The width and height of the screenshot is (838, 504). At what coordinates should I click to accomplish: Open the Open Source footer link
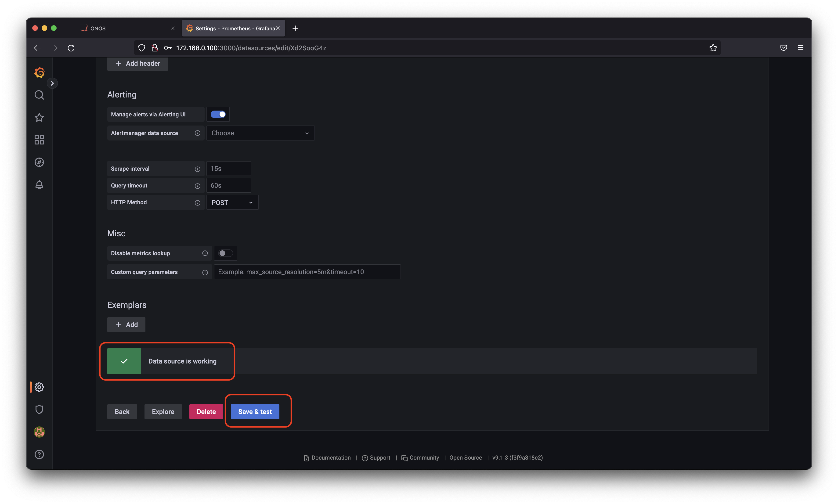tap(466, 458)
